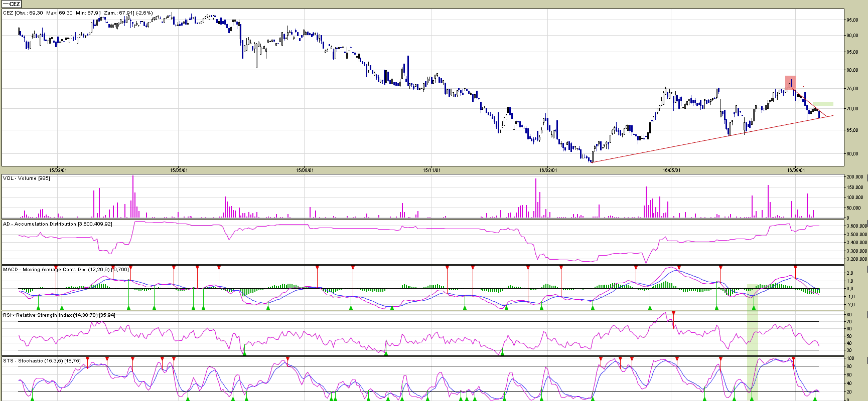Select the CEZ legend tab
The image size is (868, 401).
[11, 4]
